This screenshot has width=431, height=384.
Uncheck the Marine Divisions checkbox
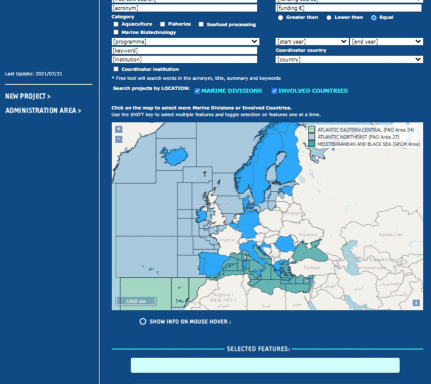coord(197,91)
